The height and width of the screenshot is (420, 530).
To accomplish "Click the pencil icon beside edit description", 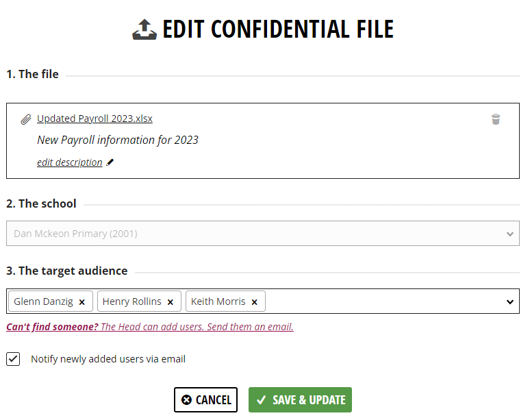I will pos(110,162).
